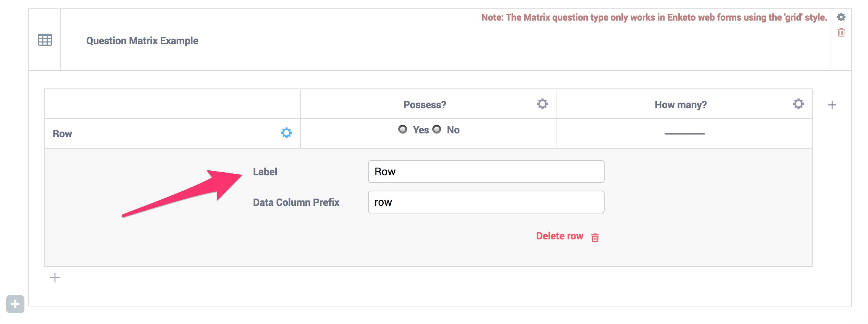Select the No radio button
The width and height of the screenshot is (868, 324).
point(437,130)
